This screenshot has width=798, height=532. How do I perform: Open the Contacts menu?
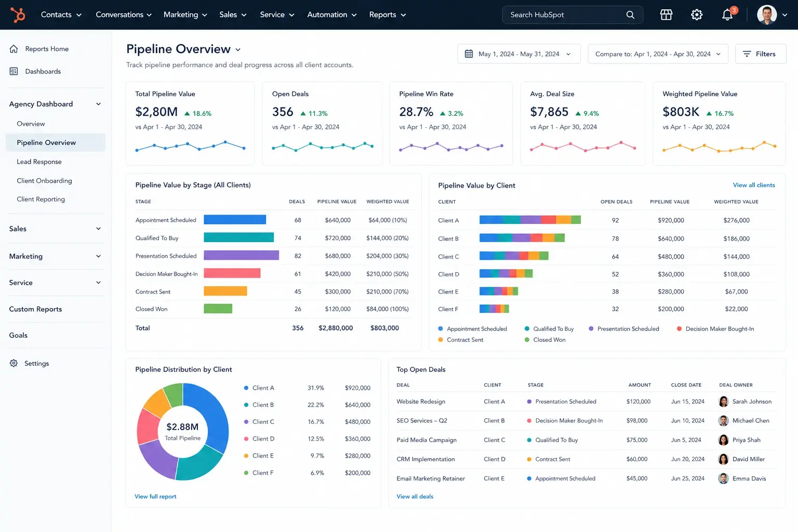[61, 15]
